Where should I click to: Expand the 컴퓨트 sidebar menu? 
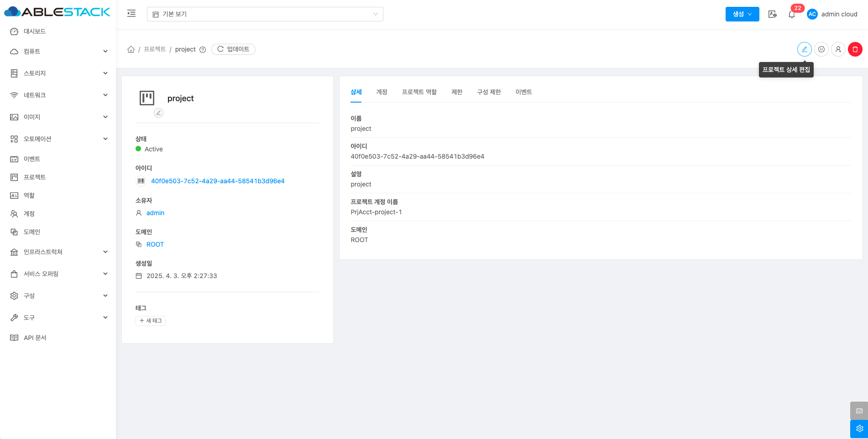click(58, 52)
